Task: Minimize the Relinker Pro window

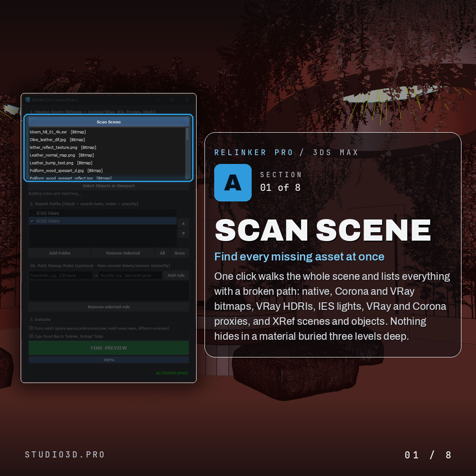Action: [158, 100]
